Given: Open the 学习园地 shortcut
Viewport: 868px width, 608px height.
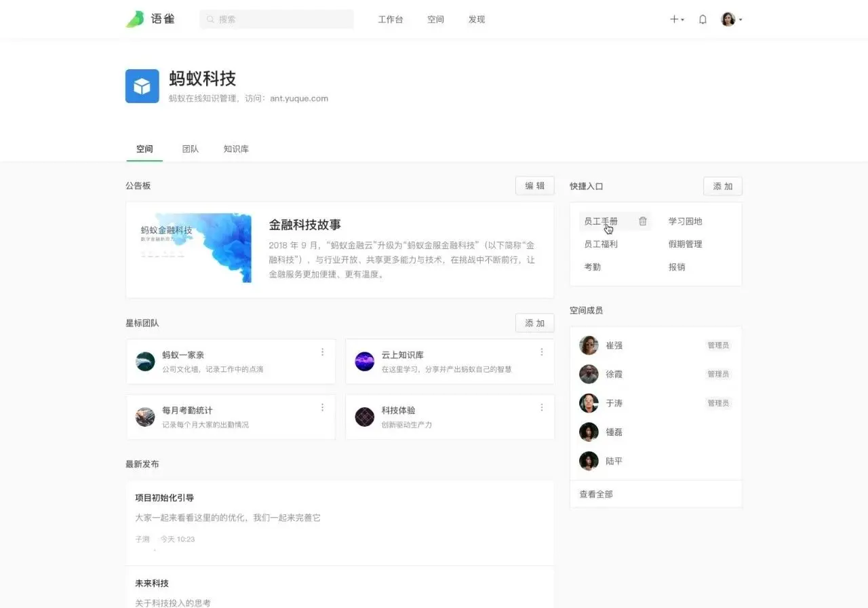Looking at the screenshot, I should click(686, 221).
